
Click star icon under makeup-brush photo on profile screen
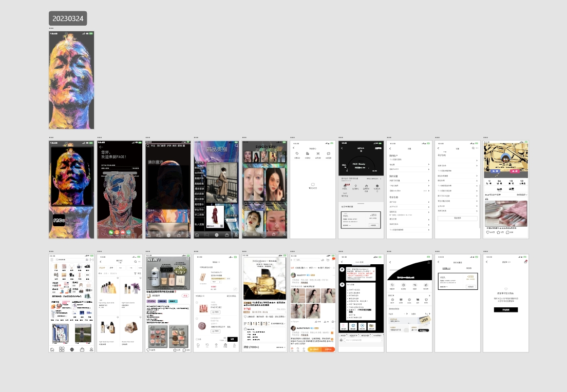498,232
